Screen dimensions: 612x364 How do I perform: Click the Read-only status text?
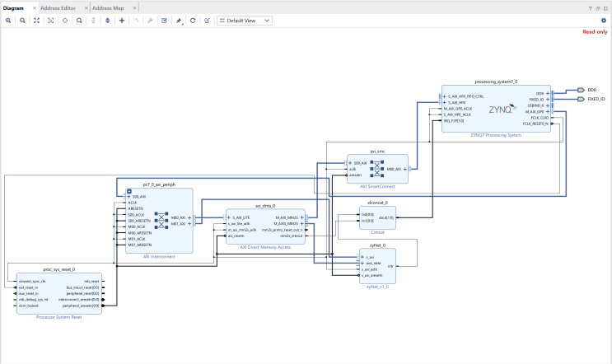pyautogui.click(x=595, y=32)
